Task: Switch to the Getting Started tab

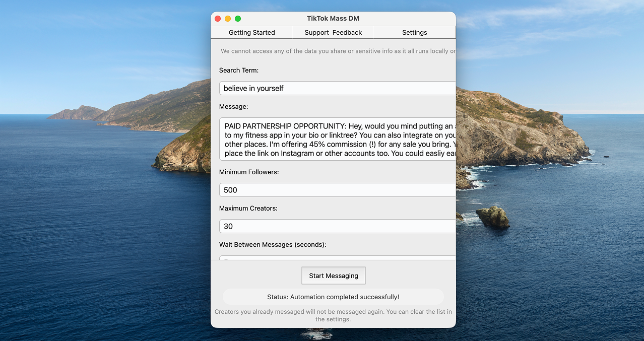Action: point(251,32)
